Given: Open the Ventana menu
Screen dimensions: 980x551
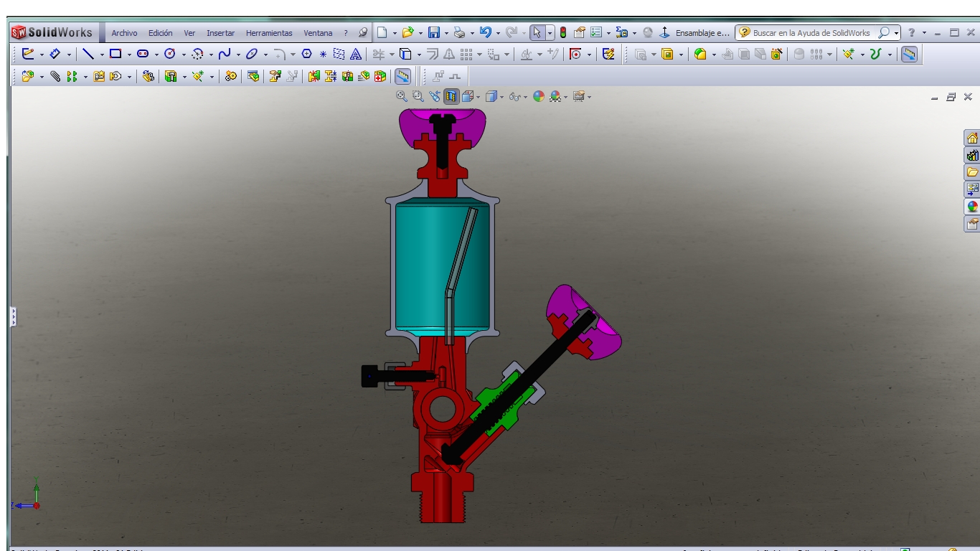Looking at the screenshot, I should [x=318, y=33].
